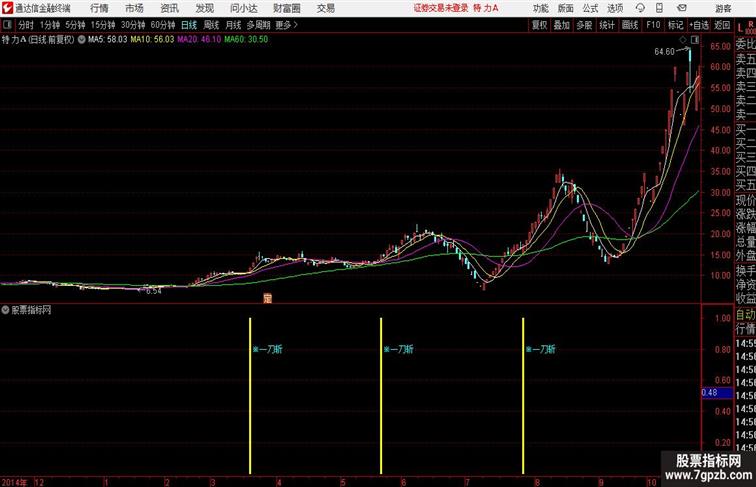Open the envelope messages icon

682,8
